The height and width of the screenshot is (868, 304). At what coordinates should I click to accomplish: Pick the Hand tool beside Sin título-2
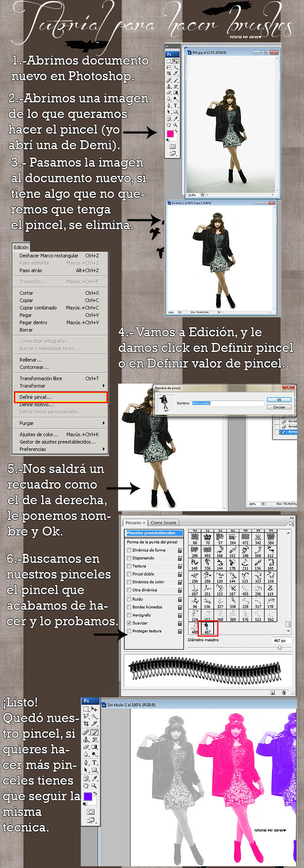click(86, 786)
